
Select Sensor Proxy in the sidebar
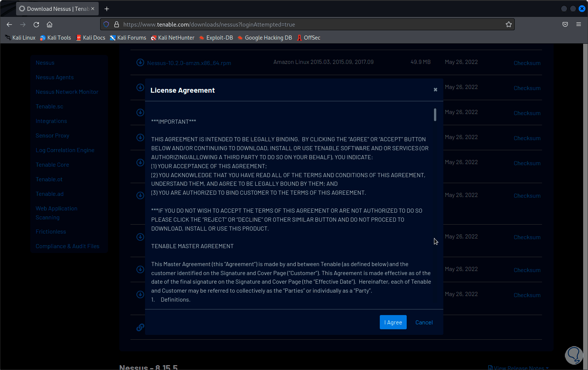coord(52,136)
